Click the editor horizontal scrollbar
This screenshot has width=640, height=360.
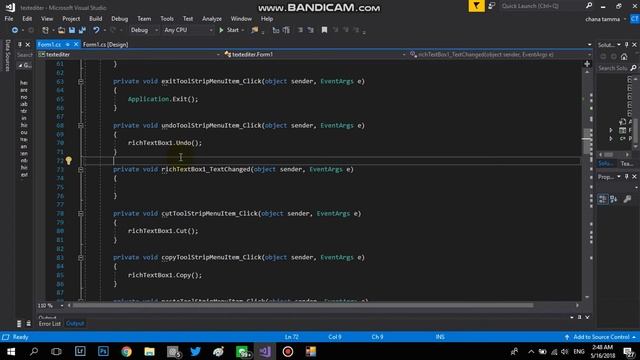(302, 305)
